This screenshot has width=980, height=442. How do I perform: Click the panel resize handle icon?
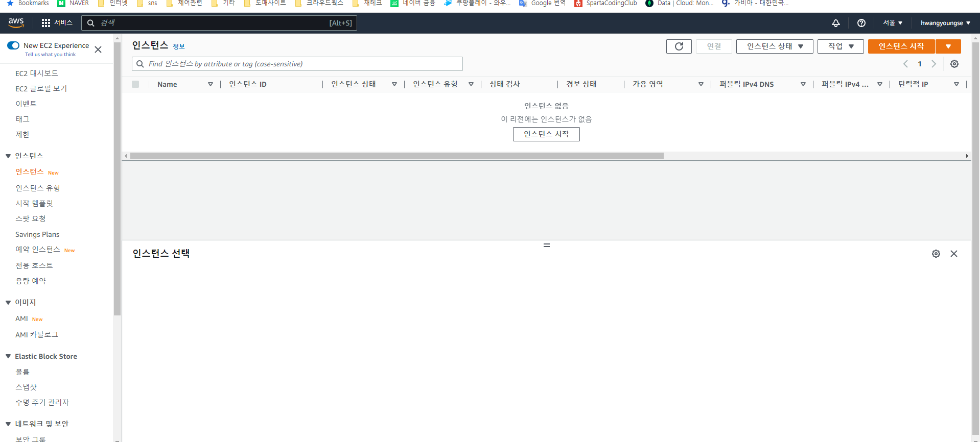[x=547, y=245]
